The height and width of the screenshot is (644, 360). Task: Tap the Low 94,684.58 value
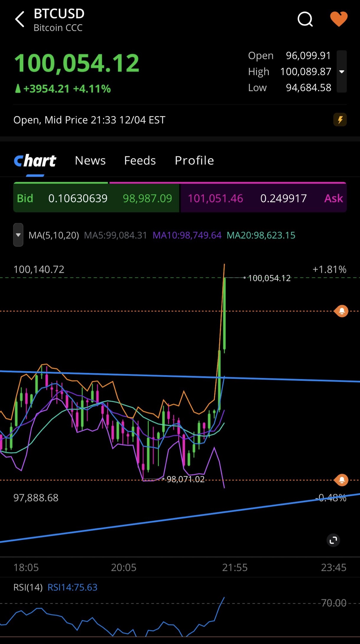(309, 88)
